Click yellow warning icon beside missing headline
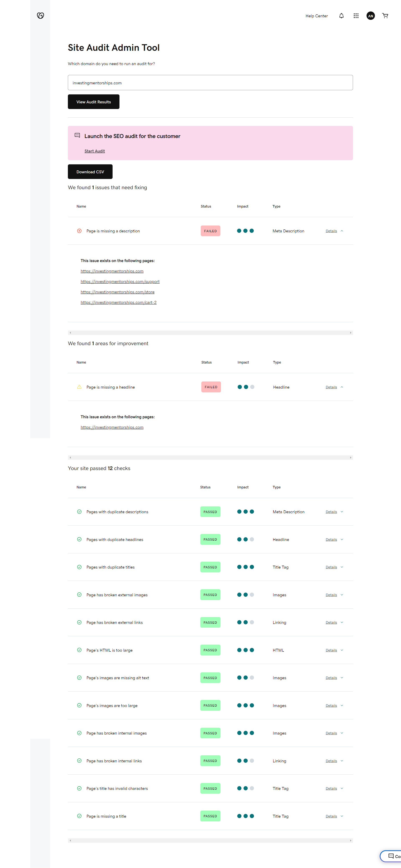Viewport: 401px width, 868px height. coord(79,387)
